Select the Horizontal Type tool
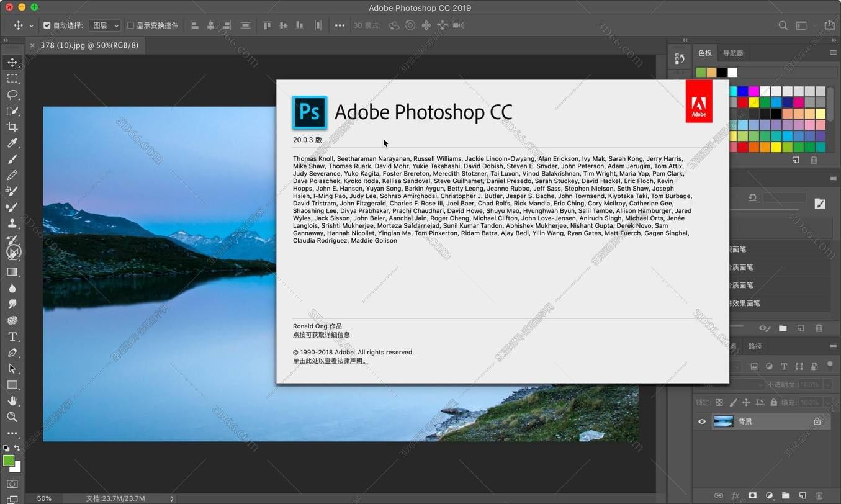Image resolution: width=841 pixels, height=504 pixels. coord(12,336)
